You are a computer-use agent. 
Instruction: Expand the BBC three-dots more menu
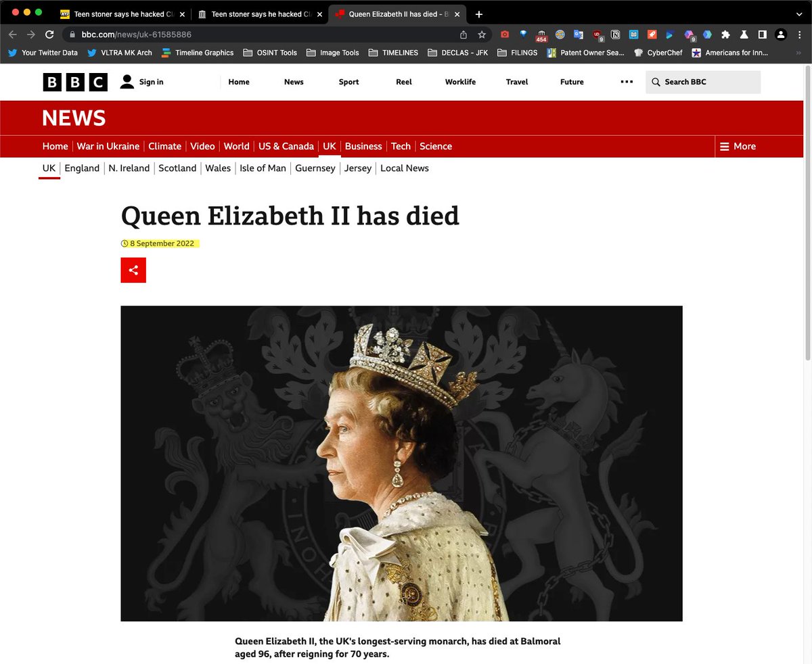pyautogui.click(x=627, y=82)
